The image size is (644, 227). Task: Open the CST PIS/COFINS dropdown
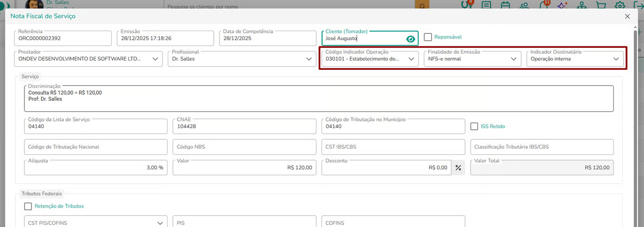(160, 223)
